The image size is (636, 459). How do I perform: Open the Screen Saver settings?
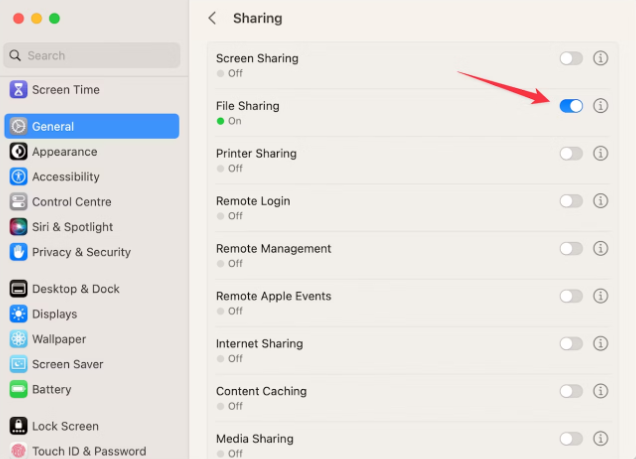(92, 364)
